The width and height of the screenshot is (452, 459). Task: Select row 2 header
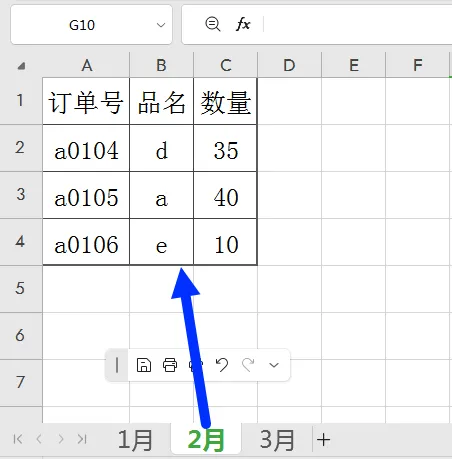tap(21, 148)
